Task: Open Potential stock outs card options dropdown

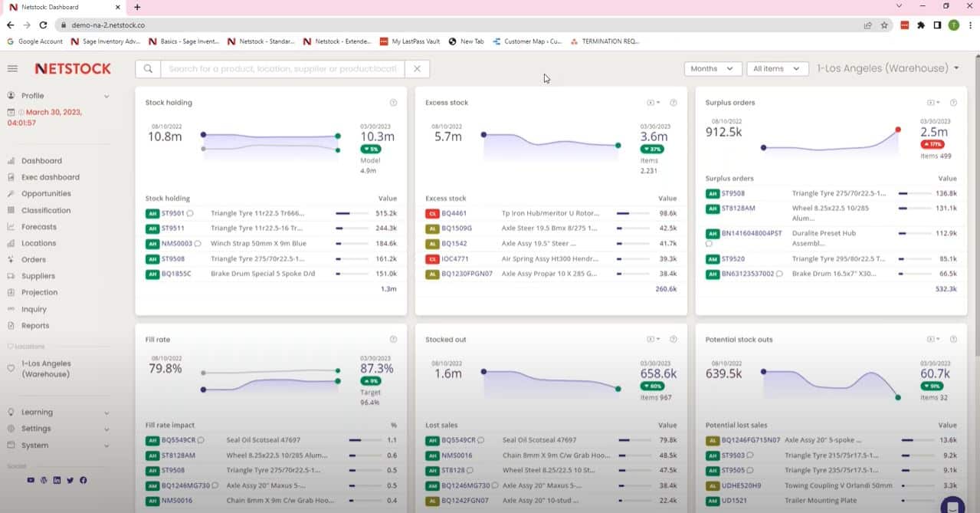Action: point(932,340)
